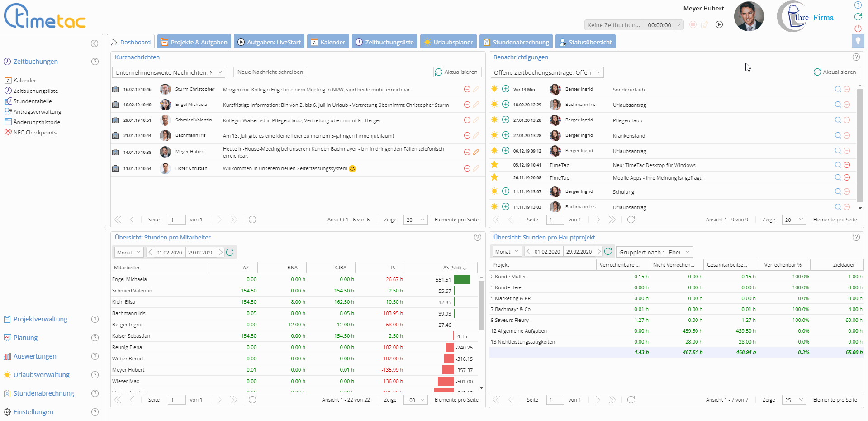Click Neue Nachricht schreiben button
The width and height of the screenshot is (868, 421).
tap(270, 72)
